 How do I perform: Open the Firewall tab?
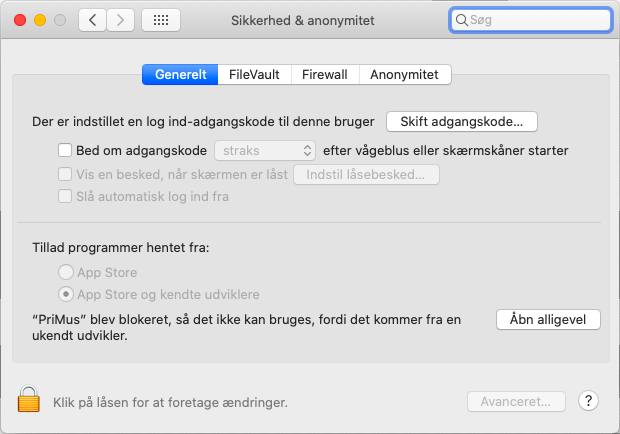pyautogui.click(x=325, y=75)
